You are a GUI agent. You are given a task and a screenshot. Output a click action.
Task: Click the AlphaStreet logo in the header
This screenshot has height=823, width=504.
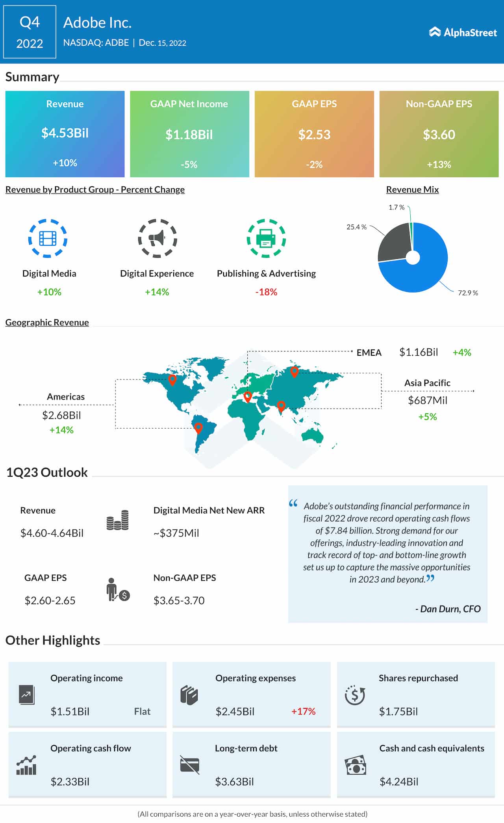(x=463, y=32)
